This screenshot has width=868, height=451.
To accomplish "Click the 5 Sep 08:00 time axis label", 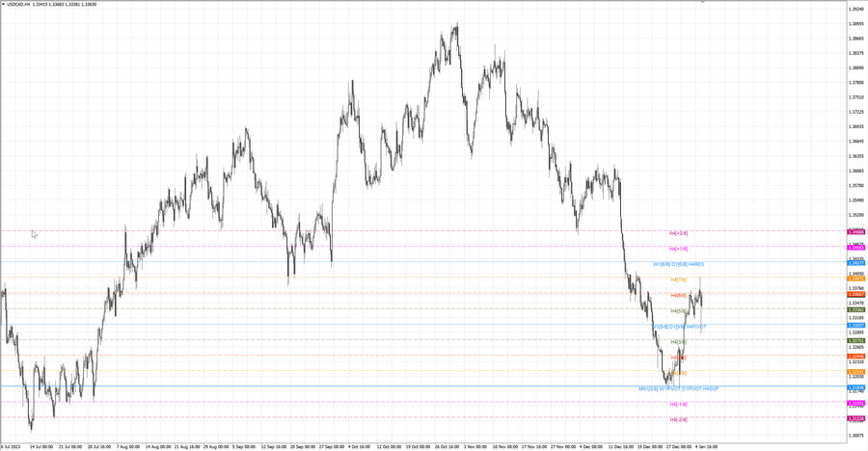I will click(244, 446).
